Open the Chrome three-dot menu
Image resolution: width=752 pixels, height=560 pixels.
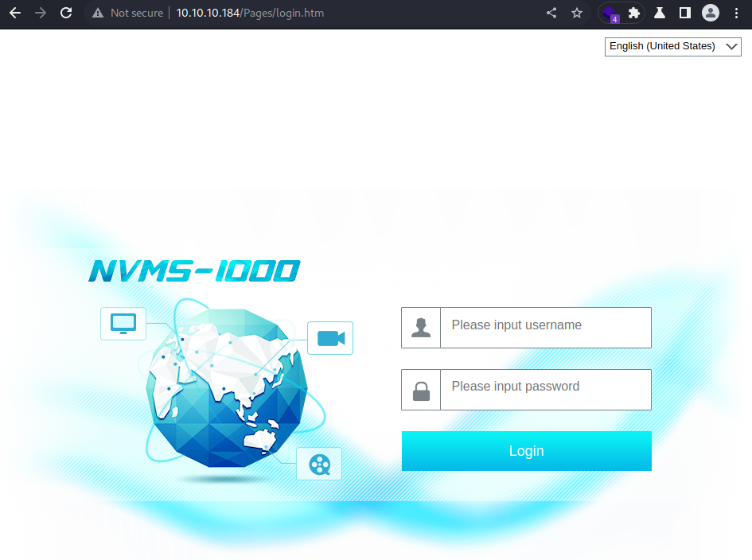click(736, 13)
